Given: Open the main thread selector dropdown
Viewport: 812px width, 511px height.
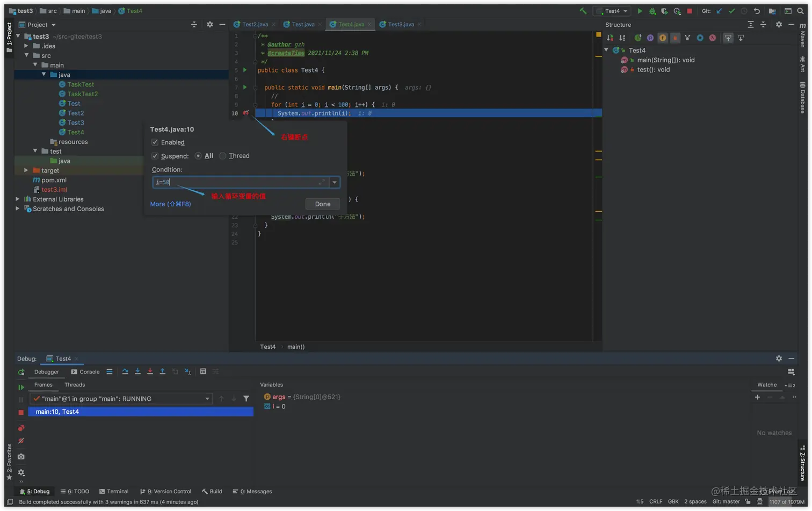Looking at the screenshot, I should (121, 399).
